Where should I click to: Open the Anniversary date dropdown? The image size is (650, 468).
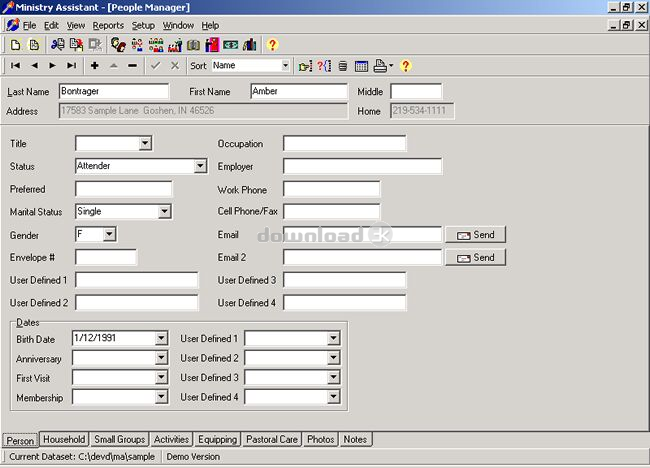click(162, 358)
